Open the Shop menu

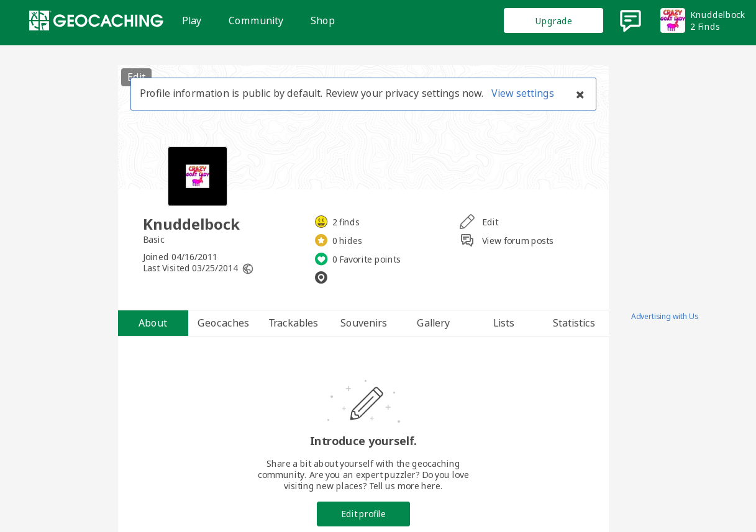point(322,20)
